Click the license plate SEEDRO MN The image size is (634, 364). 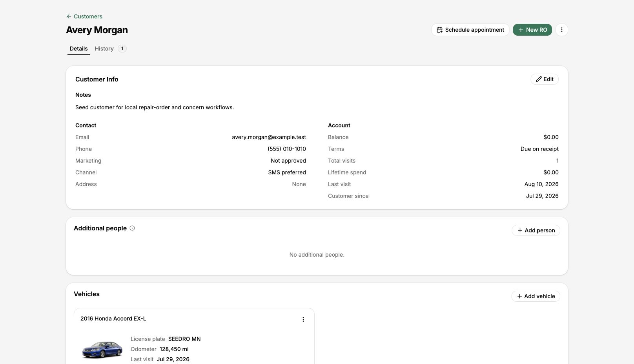(184, 339)
